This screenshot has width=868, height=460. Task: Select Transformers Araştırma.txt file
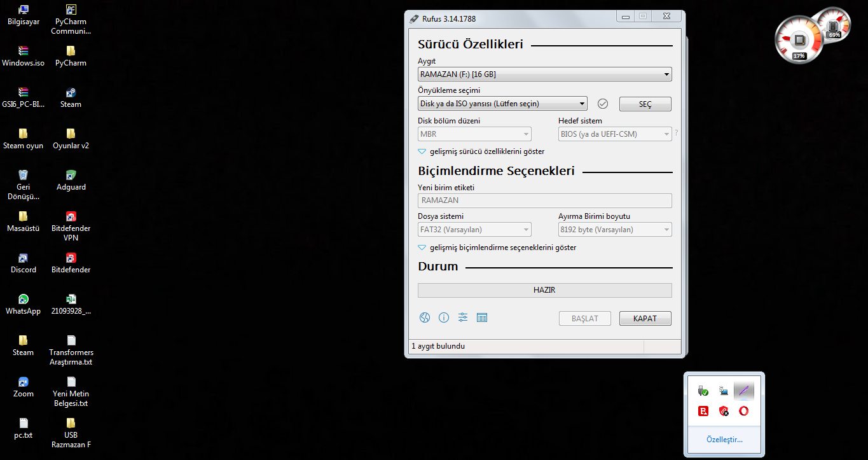tap(71, 351)
